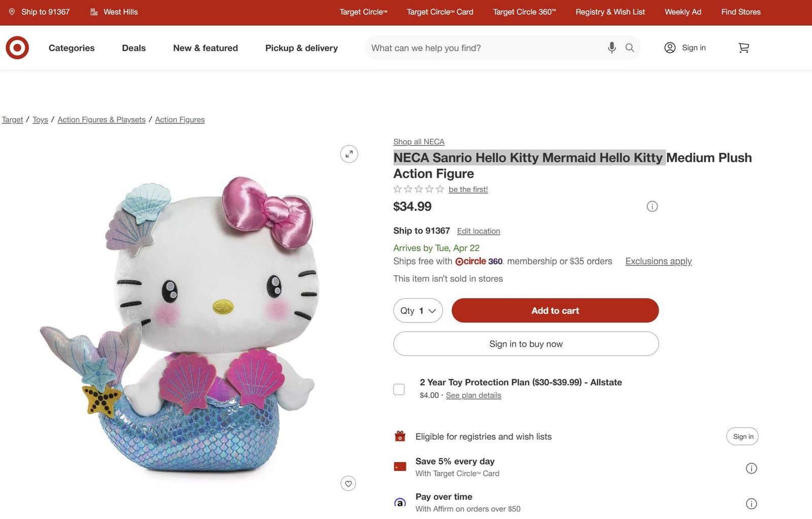This screenshot has width=812, height=519.
Task: Click the Edit location link
Action: tap(479, 231)
